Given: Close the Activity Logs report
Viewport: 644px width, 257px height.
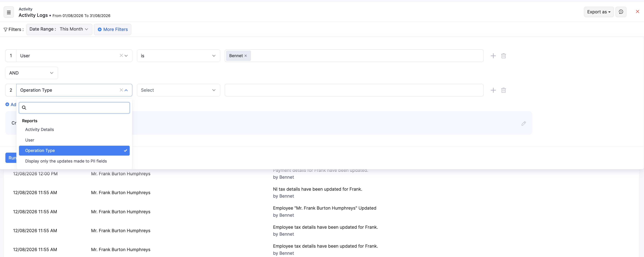Looking at the screenshot, I should [x=637, y=11].
